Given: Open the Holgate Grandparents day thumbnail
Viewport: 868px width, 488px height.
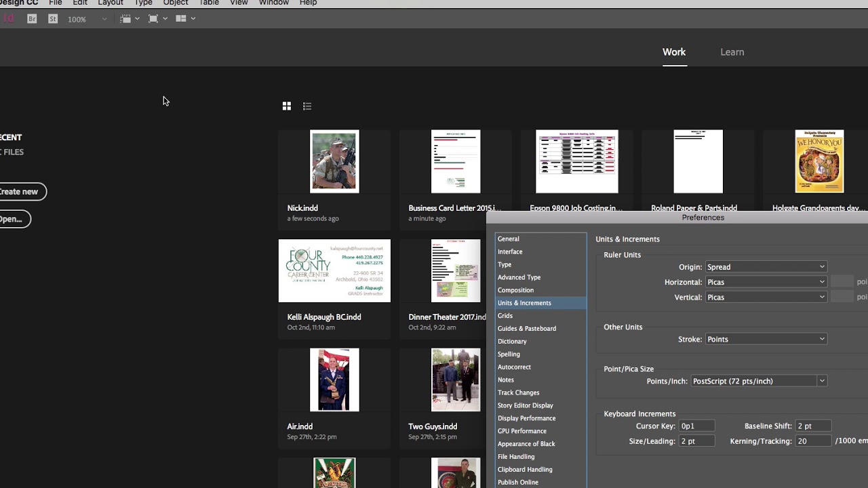Looking at the screenshot, I should click(x=819, y=161).
